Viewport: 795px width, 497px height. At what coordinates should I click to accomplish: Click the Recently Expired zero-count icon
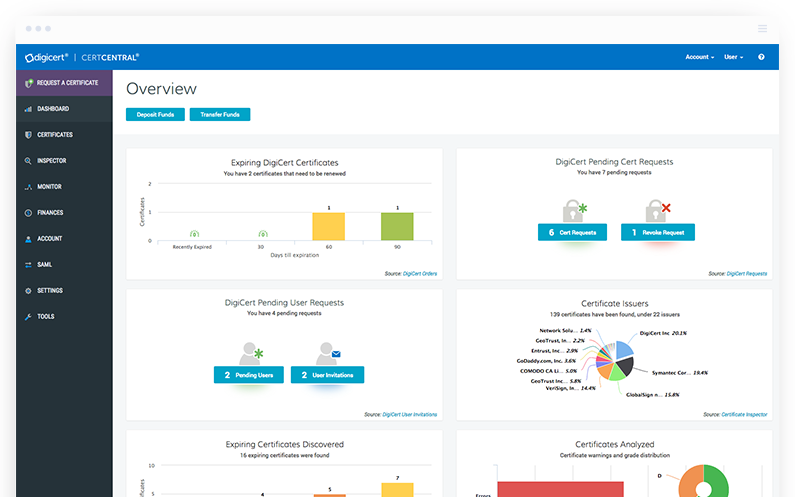(194, 234)
